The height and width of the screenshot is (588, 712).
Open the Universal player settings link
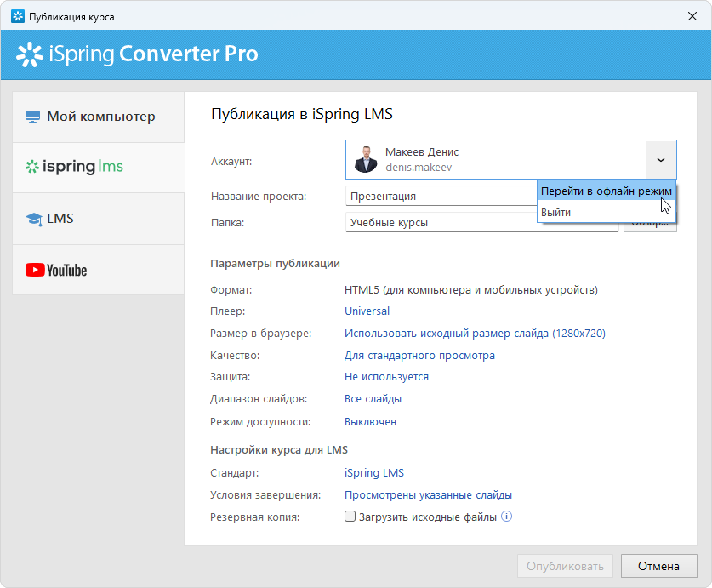point(367,311)
